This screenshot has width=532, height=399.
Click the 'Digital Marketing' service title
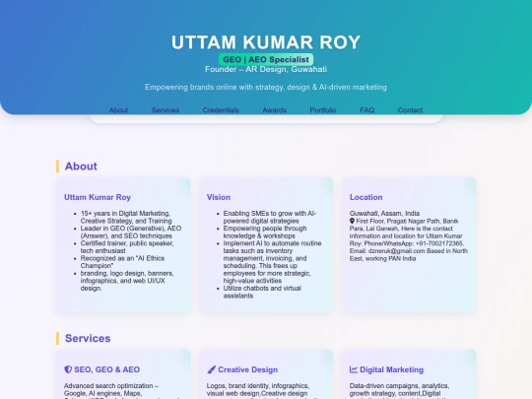click(x=391, y=369)
